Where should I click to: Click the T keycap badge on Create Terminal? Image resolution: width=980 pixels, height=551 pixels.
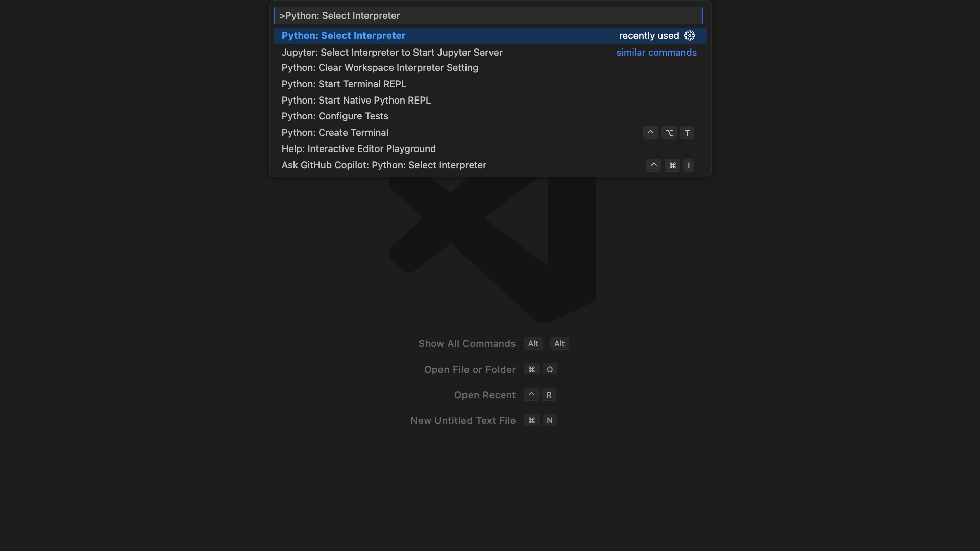[687, 132]
